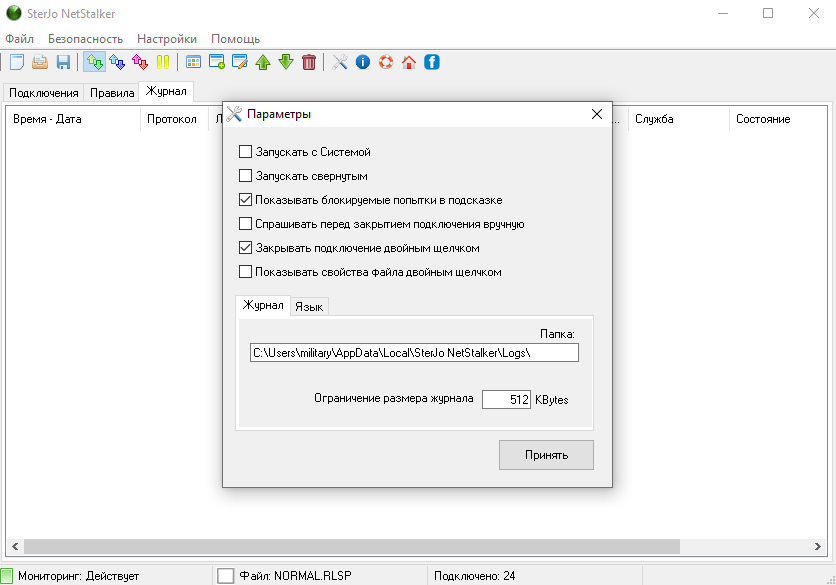The height and width of the screenshot is (585, 836).
Task: Click the Файл: NORMAL.RLSP status text
Action: [295, 576]
